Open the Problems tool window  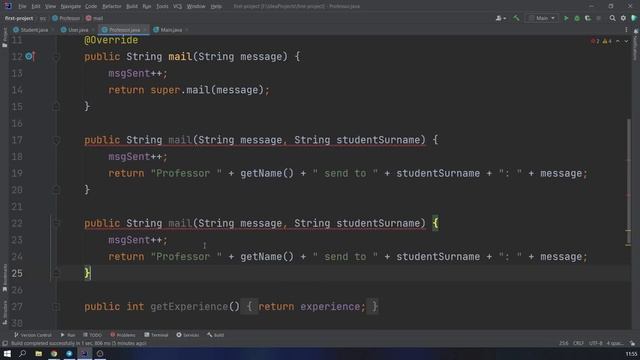point(123,335)
